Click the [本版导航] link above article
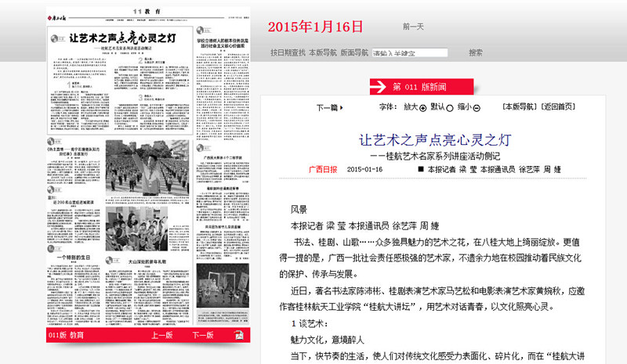 click(520, 107)
